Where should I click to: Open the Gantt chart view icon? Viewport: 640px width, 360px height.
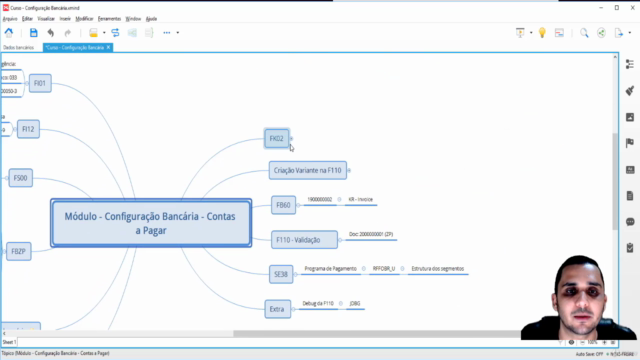(559, 33)
